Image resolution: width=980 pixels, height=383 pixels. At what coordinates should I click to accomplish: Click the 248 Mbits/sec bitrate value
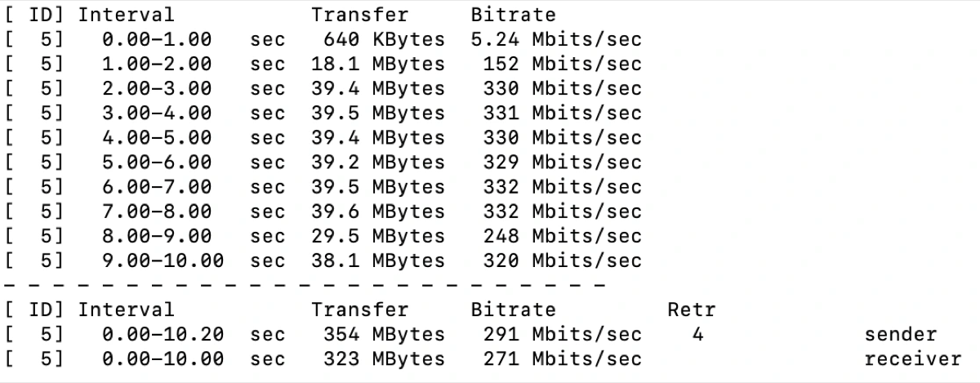click(x=562, y=236)
